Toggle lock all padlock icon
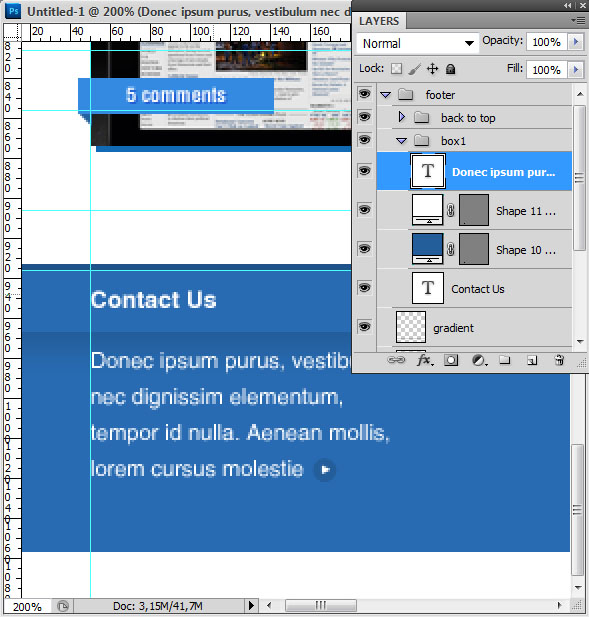Viewport: 589px width, 617px height. point(451,69)
